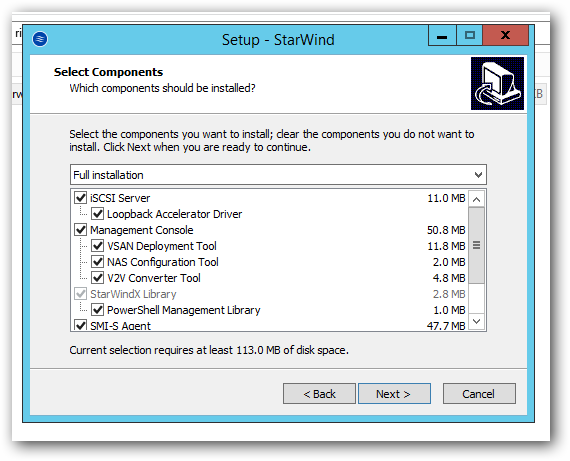Maximize the StarWind Setup window
Screen dimensions: 570x461
(469, 36)
